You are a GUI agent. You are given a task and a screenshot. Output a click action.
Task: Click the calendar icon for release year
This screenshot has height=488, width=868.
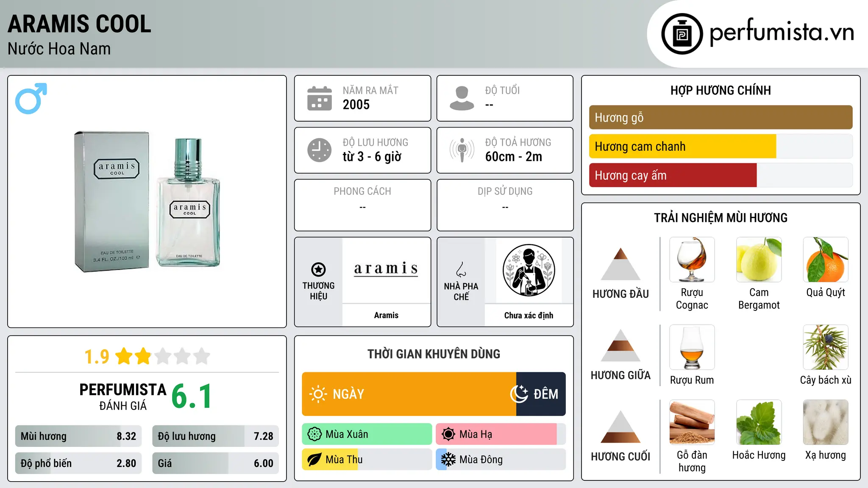pyautogui.click(x=320, y=98)
